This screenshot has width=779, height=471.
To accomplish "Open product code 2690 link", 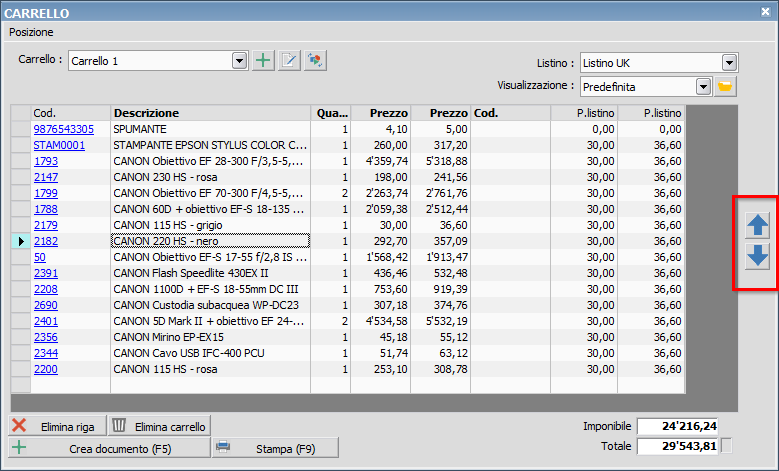I will pos(46,305).
